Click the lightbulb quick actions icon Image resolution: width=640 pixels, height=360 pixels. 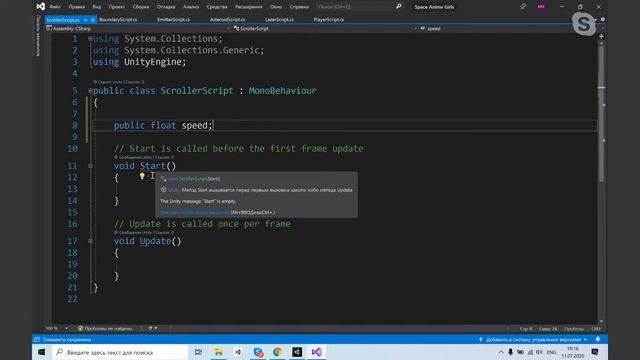point(142,176)
